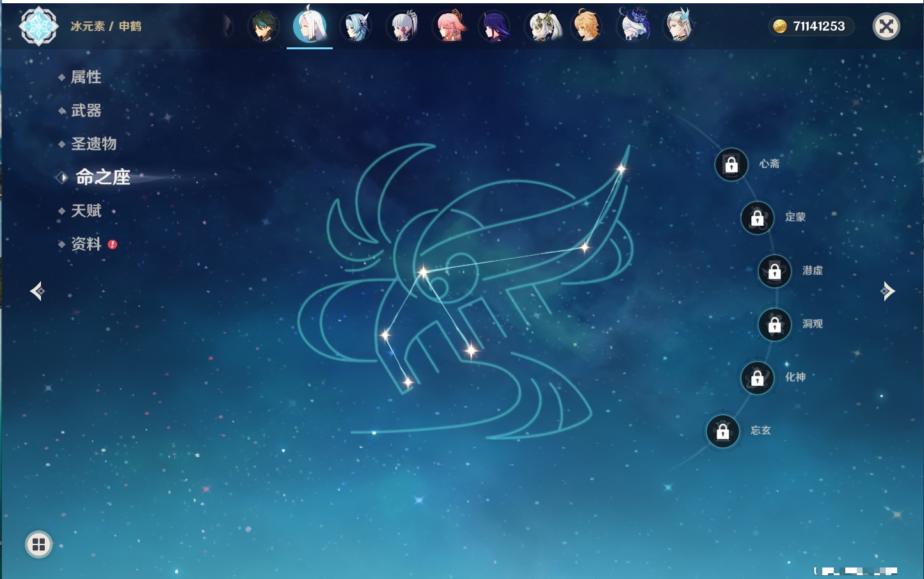This screenshot has width=924, height=579.
Task: Switch to Eula's light blue-haired avatar
Action: pyautogui.click(x=356, y=26)
